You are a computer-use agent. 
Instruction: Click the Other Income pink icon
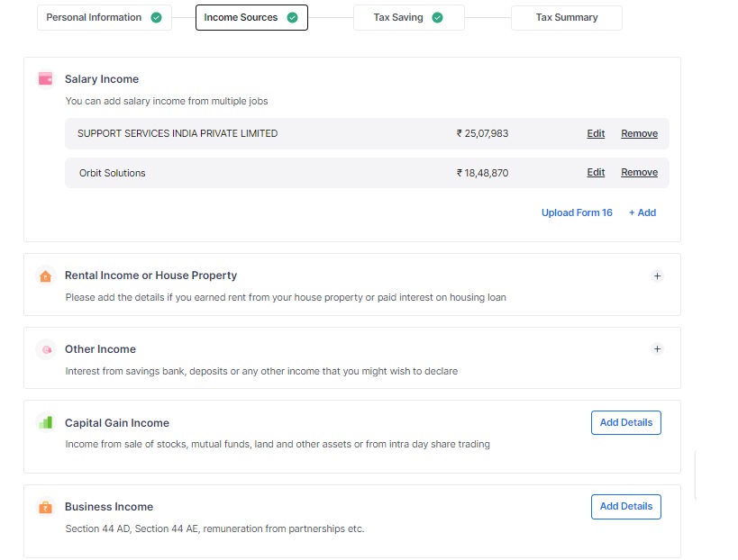(x=45, y=349)
